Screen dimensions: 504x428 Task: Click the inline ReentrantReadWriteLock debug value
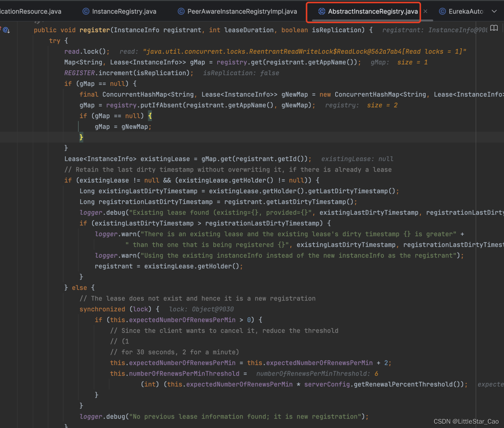click(304, 52)
